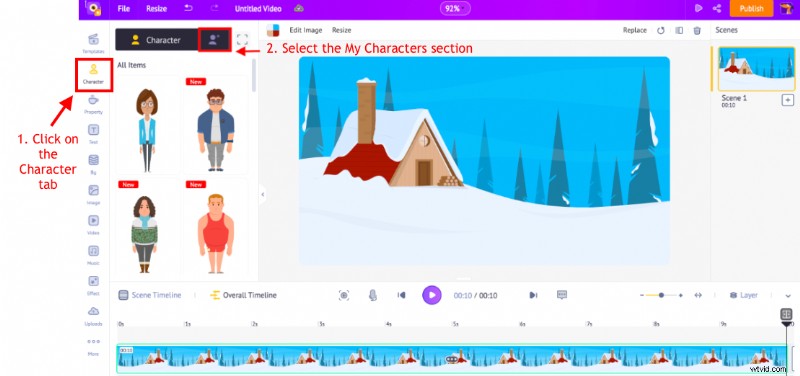
Task: Select the Scene 1 thumbnail
Action: coord(757,69)
